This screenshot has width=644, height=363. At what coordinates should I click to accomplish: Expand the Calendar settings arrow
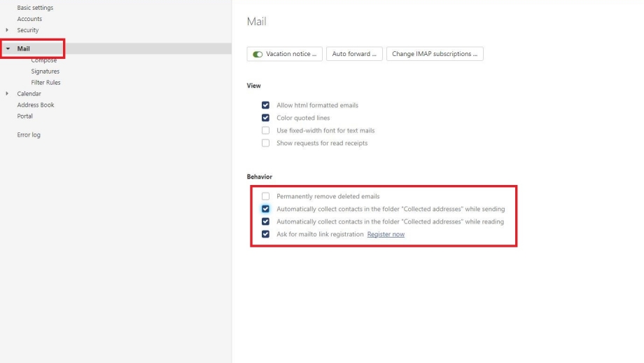pyautogui.click(x=7, y=94)
